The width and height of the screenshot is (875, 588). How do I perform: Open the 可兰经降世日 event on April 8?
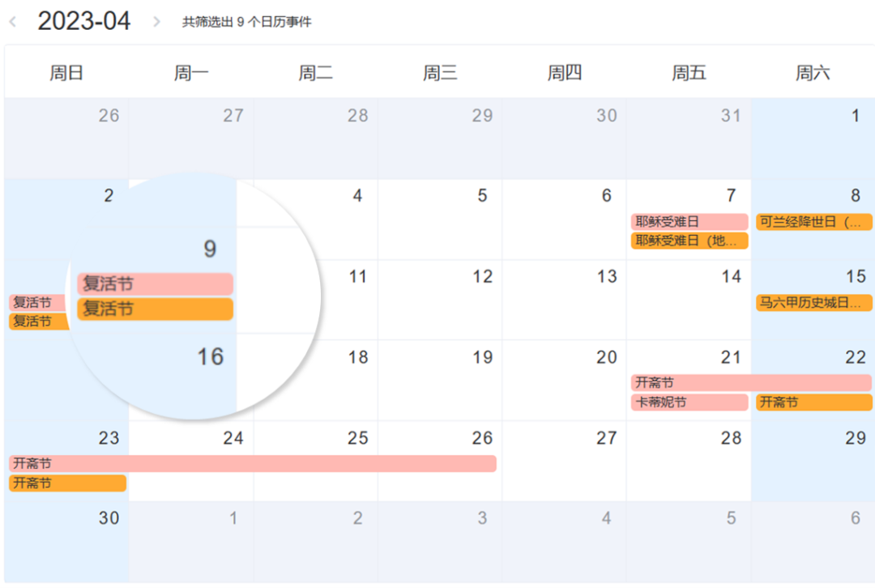[x=813, y=221]
